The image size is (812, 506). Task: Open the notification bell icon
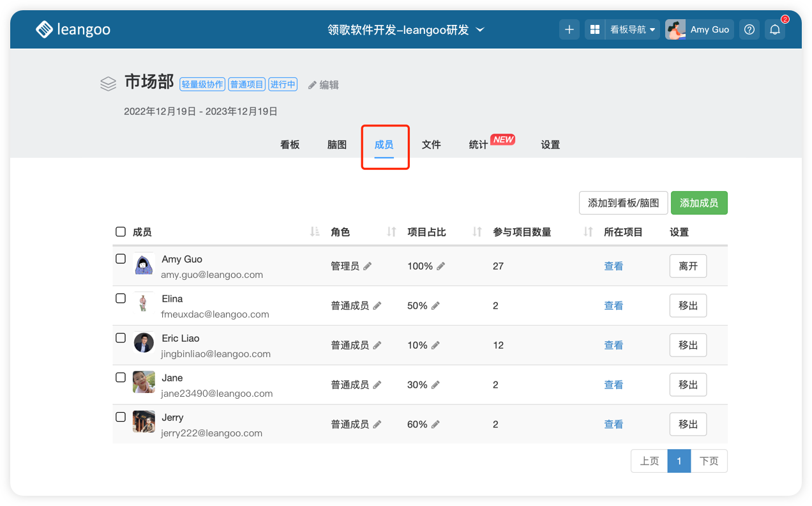click(775, 29)
